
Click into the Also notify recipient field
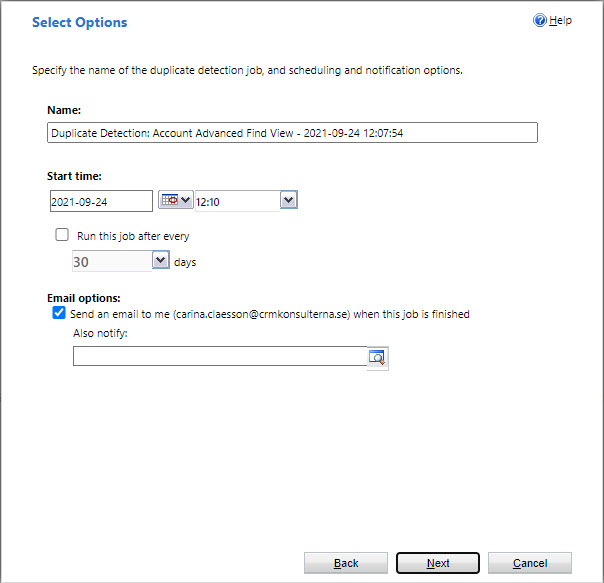[219, 356]
